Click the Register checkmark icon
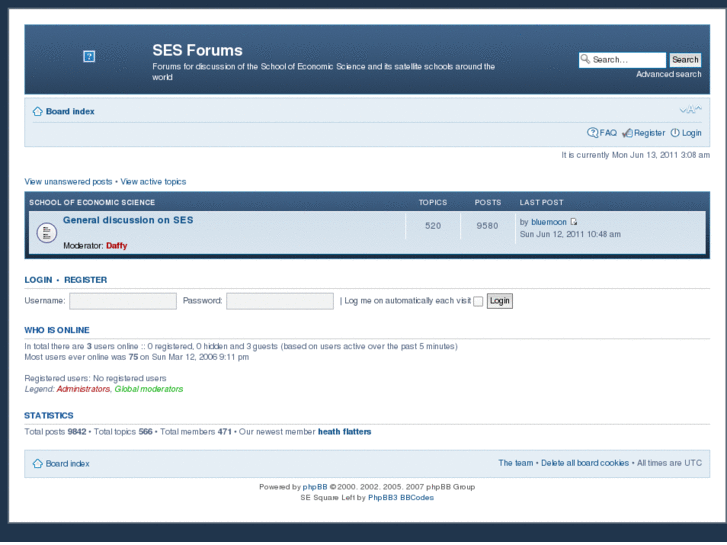Viewport: 727px width, 545px height. [x=627, y=133]
